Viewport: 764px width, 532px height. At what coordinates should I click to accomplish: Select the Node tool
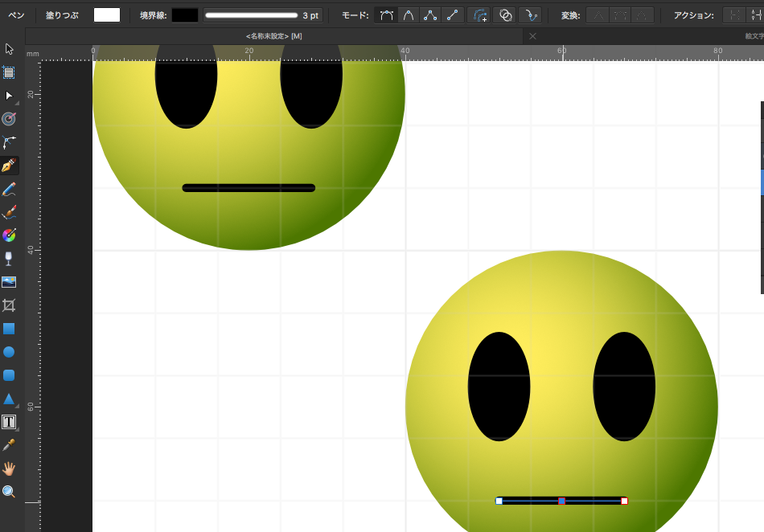pos(9,96)
